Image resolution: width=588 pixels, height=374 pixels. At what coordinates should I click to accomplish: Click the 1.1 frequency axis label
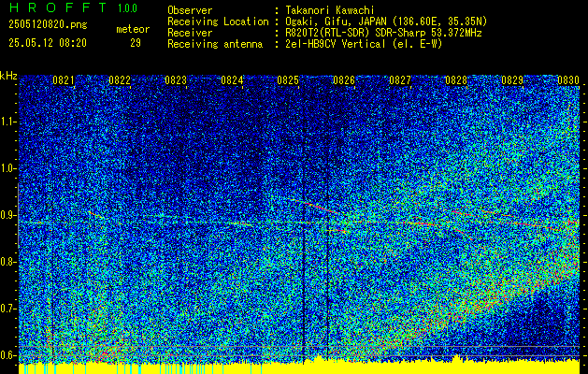click(x=8, y=122)
